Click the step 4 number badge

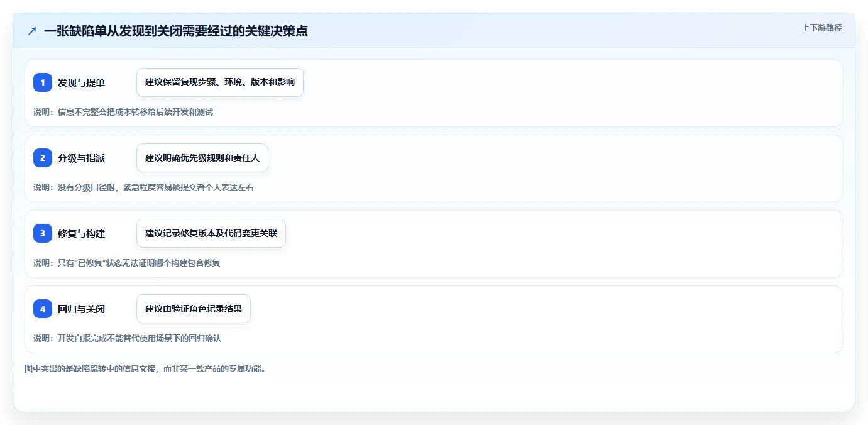(43, 309)
